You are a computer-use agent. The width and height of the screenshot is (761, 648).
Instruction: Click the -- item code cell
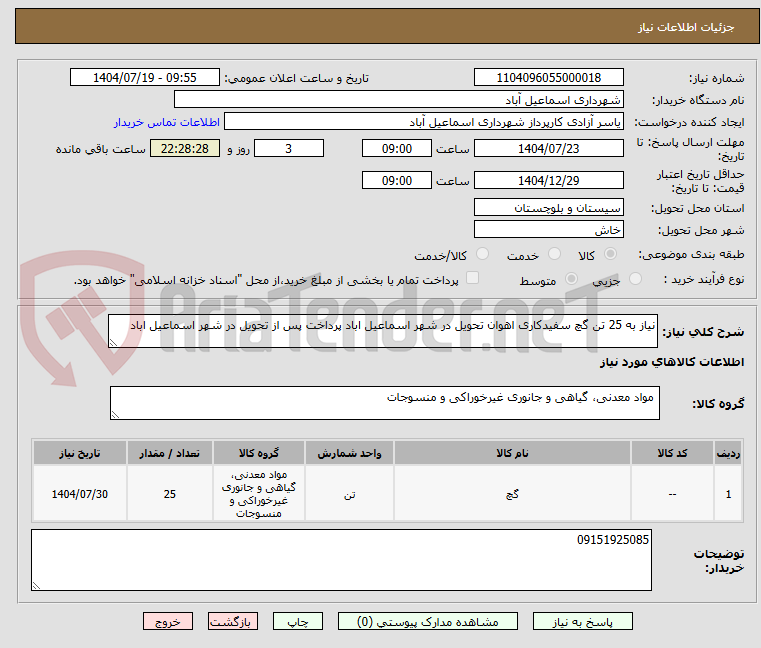click(x=672, y=494)
